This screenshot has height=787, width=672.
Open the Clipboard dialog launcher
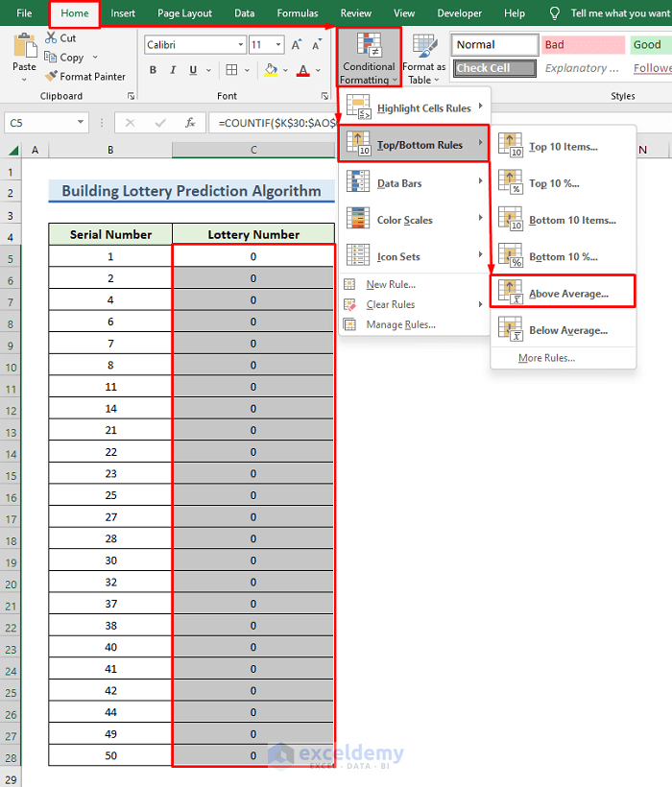coord(131,96)
